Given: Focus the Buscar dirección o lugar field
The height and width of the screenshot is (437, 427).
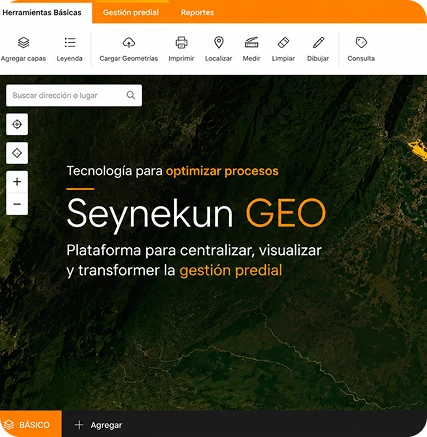Looking at the screenshot, I should click(74, 95).
